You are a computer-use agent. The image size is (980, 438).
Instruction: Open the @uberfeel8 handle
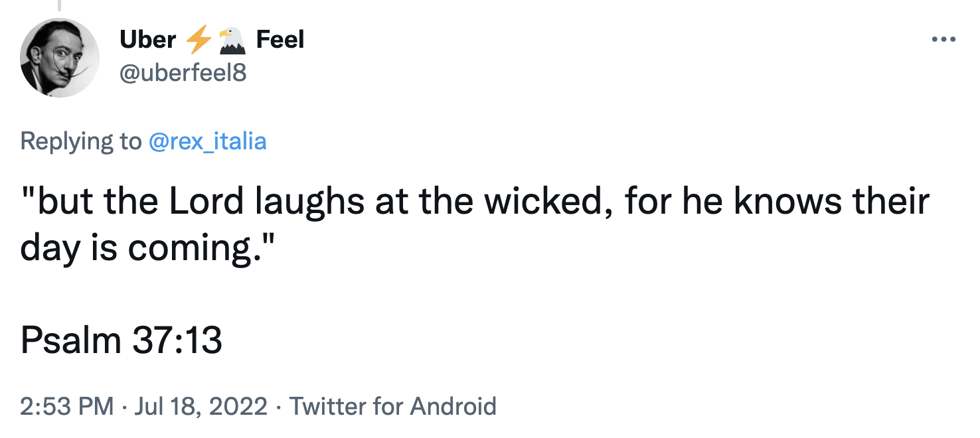pyautogui.click(x=183, y=72)
